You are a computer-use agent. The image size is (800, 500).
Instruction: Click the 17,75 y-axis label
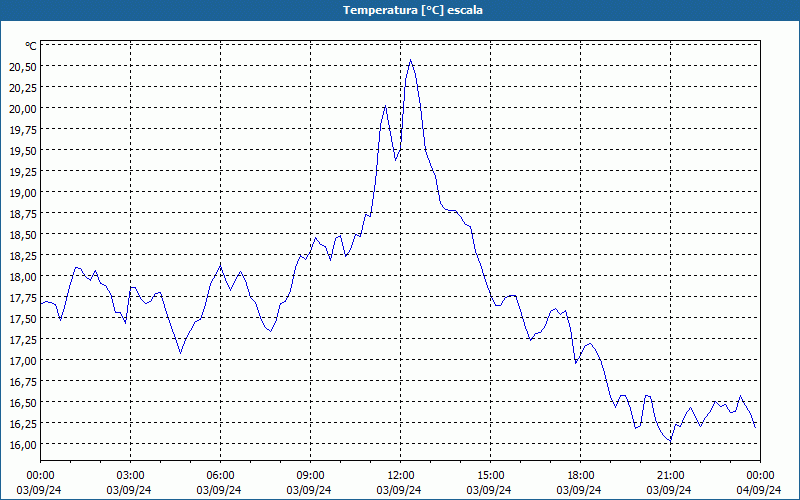23,298
